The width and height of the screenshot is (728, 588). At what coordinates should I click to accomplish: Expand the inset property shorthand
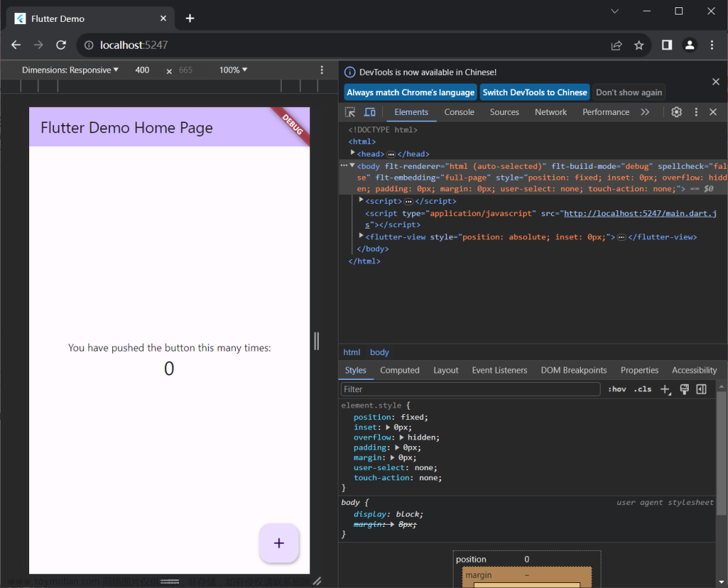click(x=388, y=427)
